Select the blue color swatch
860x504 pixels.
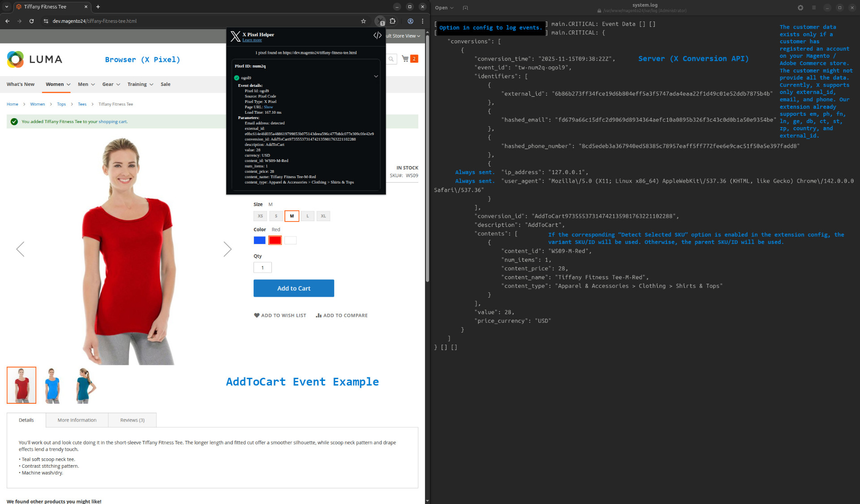[x=259, y=240]
